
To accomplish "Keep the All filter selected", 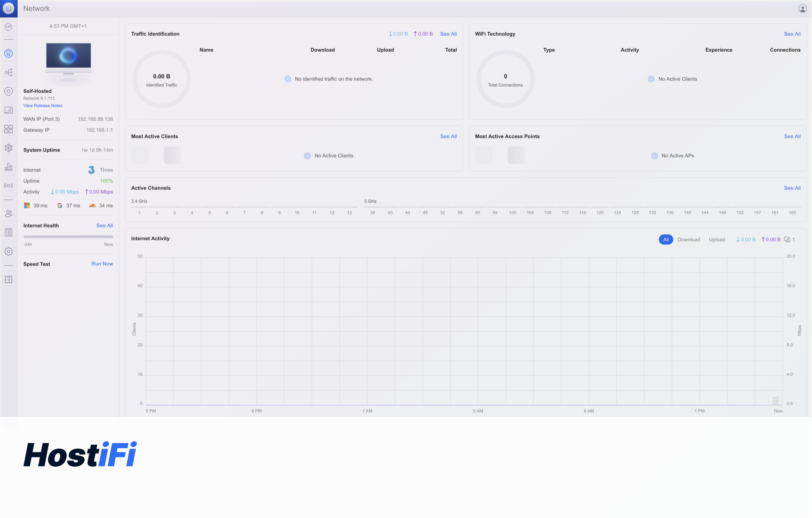I will click(x=666, y=239).
